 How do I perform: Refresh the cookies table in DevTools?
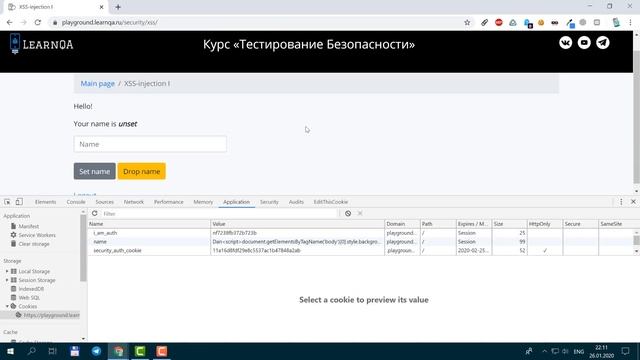tap(95, 213)
